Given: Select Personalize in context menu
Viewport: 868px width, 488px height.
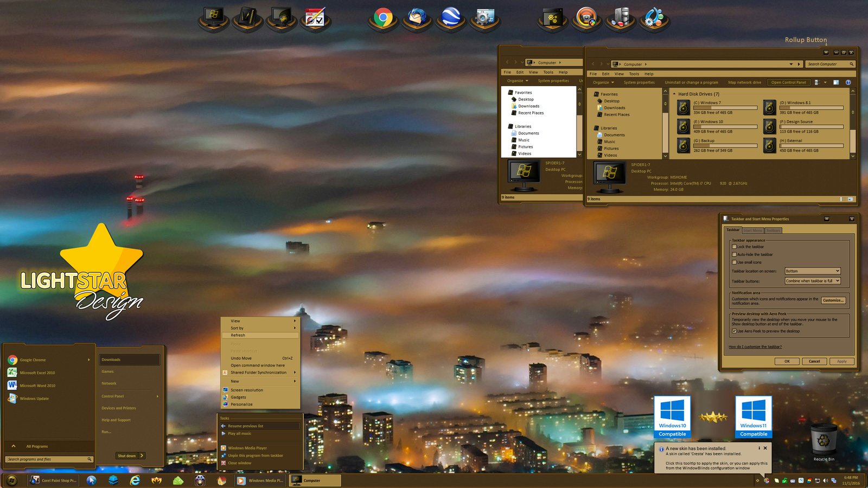Looking at the screenshot, I should tap(260, 404).
